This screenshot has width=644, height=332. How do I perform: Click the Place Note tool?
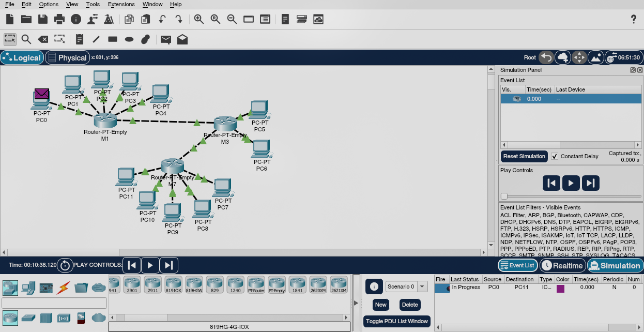coord(79,39)
